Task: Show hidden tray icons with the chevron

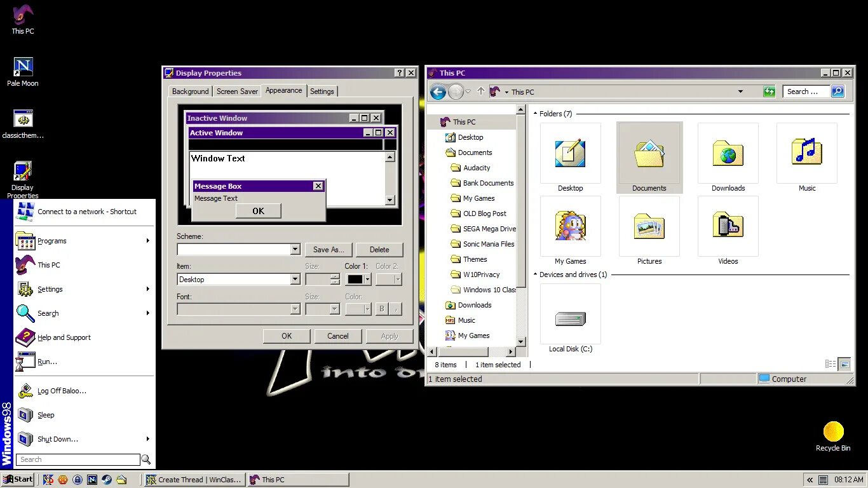Action: (809, 480)
